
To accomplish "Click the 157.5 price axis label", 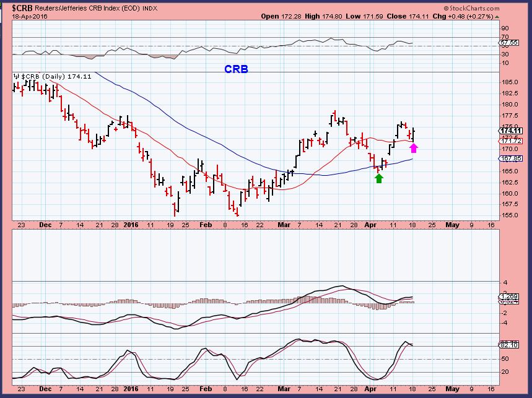I will click(x=509, y=204).
